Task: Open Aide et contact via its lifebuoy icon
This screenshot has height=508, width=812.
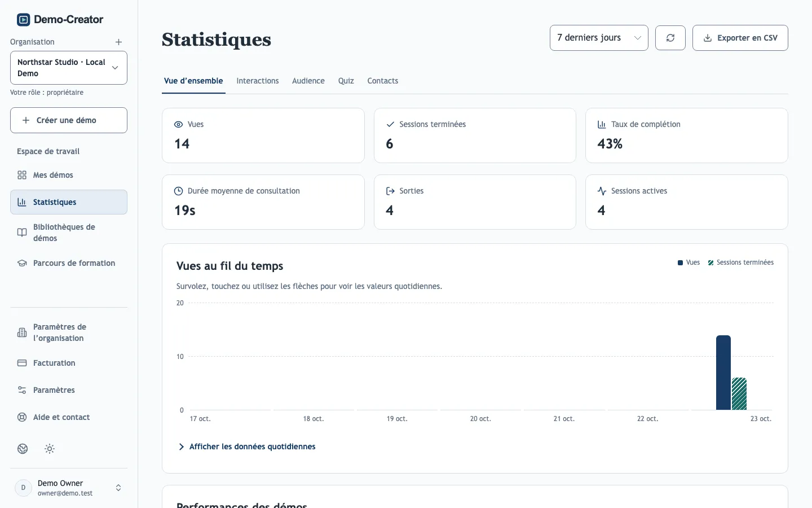Action: click(22, 417)
